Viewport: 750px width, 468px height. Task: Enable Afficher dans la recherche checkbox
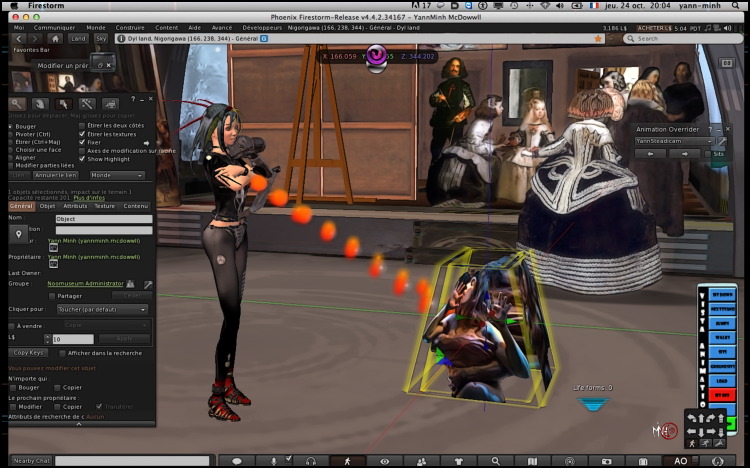(x=62, y=353)
